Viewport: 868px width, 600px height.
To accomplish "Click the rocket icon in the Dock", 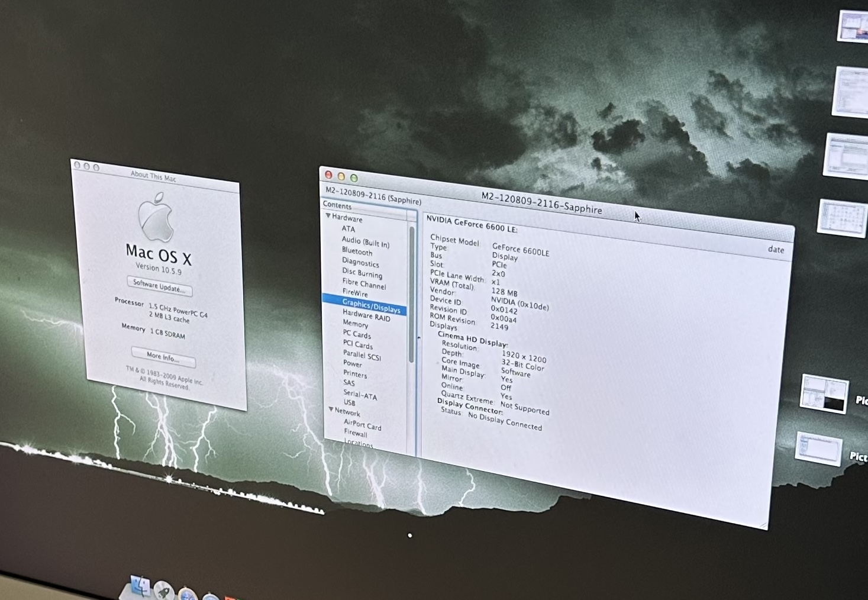I will tap(164, 591).
